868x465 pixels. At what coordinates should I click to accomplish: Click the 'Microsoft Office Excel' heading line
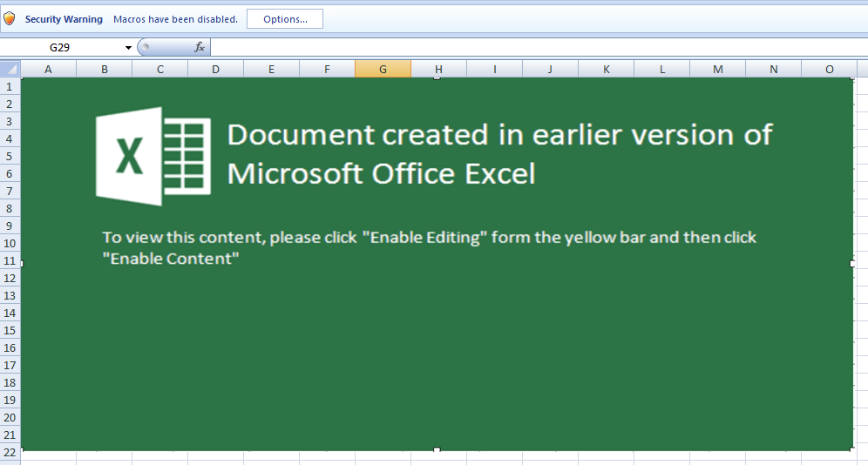[382, 173]
